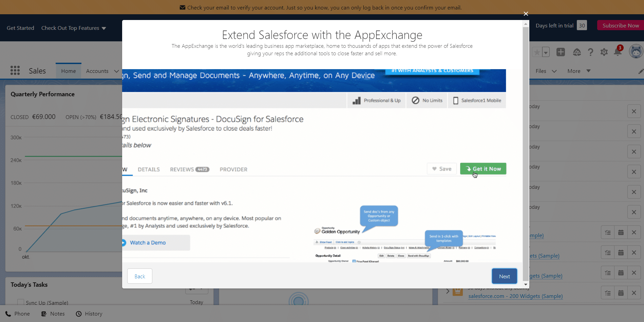644x322 pixels.
Task: Click the Today's Tasks heading
Action: (29, 285)
